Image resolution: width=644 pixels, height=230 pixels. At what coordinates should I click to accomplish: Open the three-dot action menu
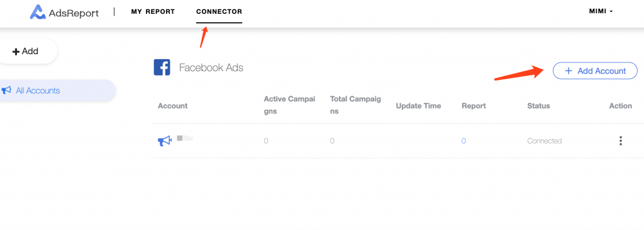(620, 141)
